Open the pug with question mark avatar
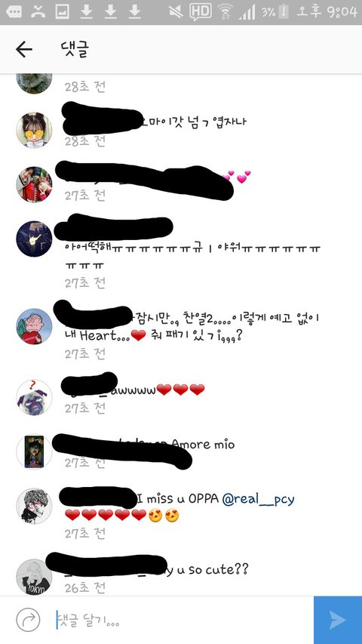Screen dimensions: 362x644 click(34, 397)
